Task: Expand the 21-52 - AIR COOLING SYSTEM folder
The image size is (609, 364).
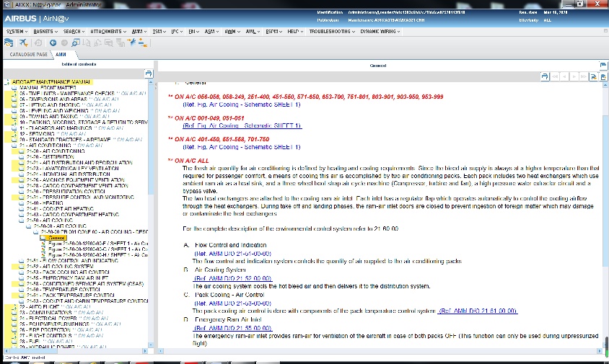Action: point(22,267)
